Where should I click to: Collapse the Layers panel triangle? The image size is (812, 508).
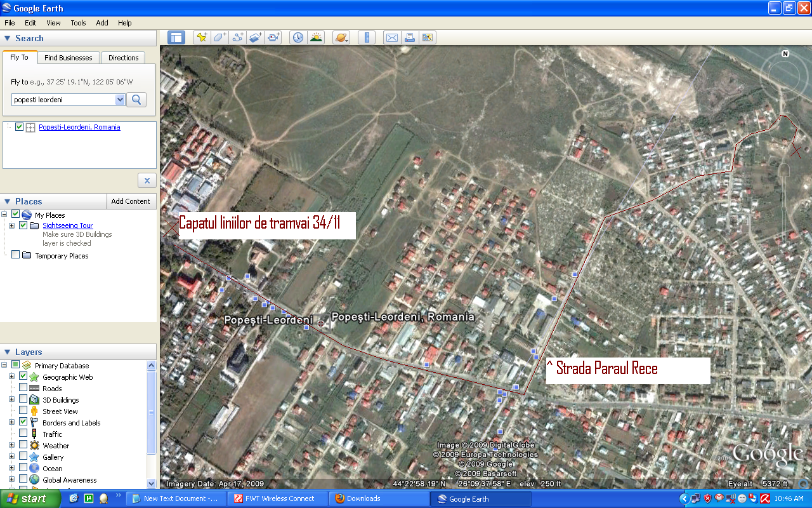pos(7,352)
